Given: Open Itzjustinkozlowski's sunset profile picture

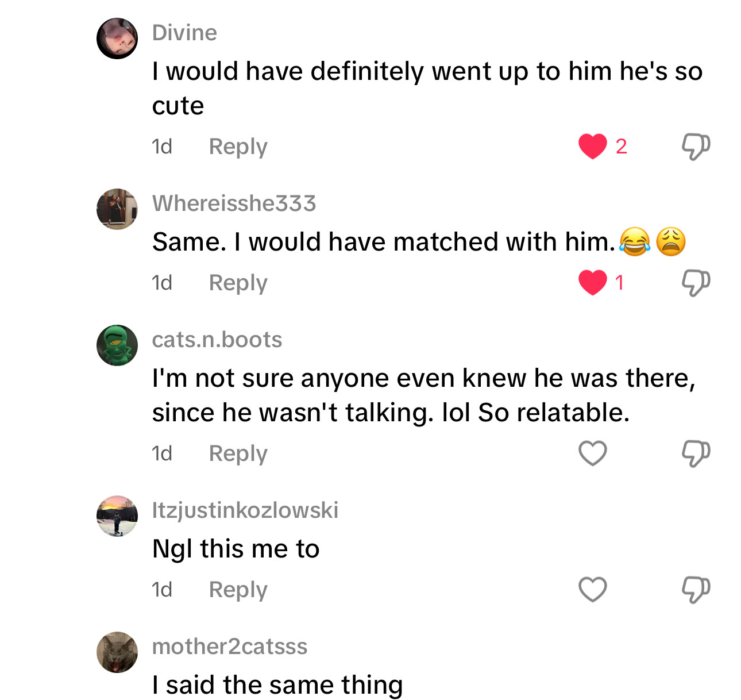Looking at the screenshot, I should click(117, 516).
